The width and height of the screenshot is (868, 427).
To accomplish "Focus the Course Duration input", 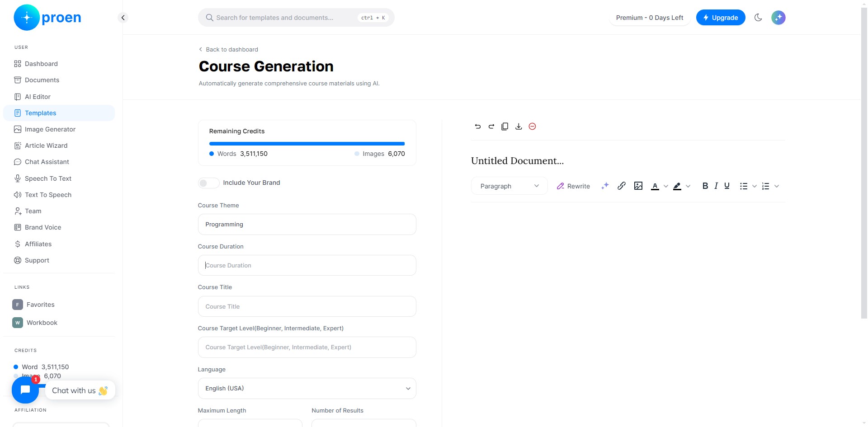I will coord(307,265).
